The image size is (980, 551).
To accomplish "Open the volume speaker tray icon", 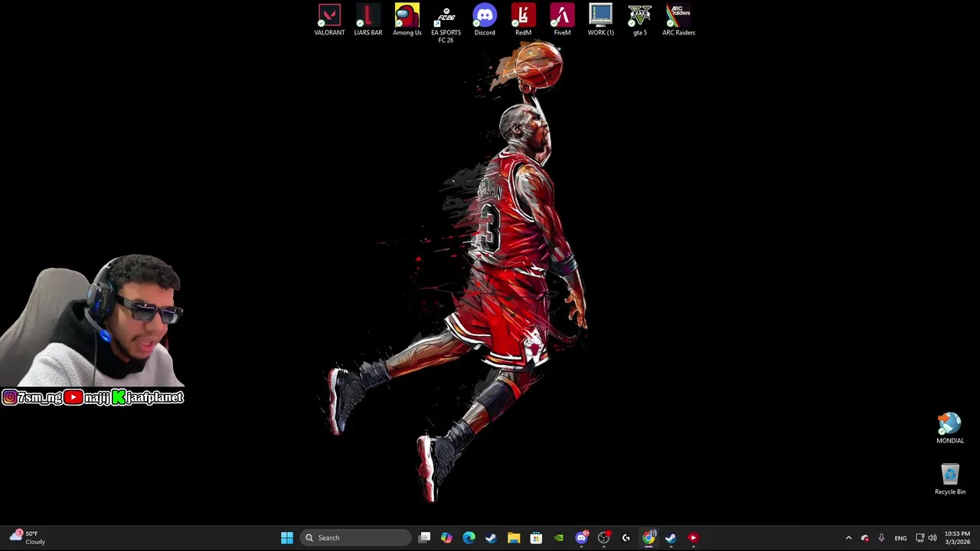I will point(933,538).
